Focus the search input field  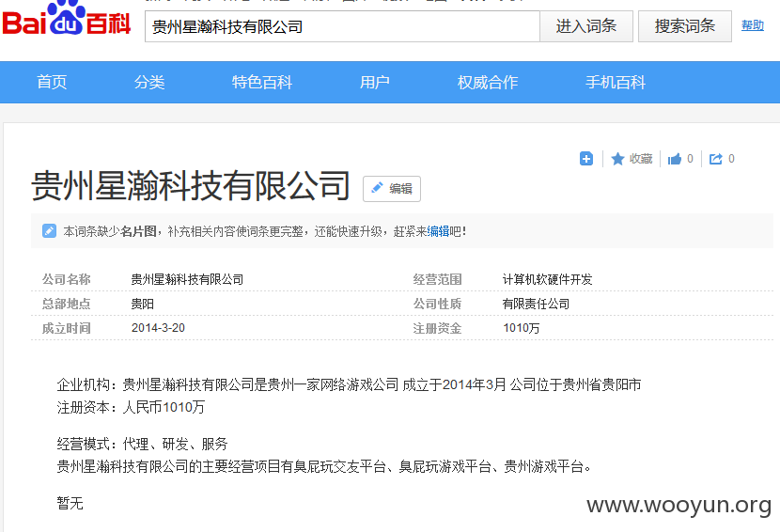pyautogui.click(x=342, y=26)
